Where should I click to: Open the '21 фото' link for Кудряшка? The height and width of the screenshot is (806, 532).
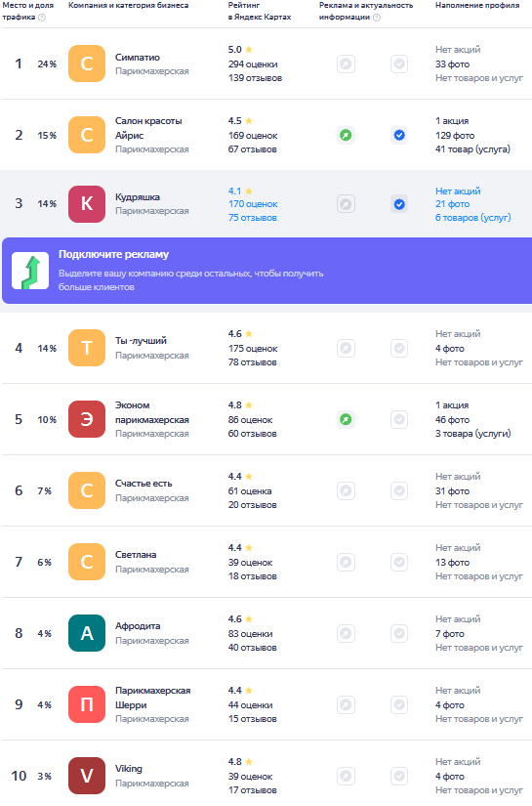click(452, 204)
